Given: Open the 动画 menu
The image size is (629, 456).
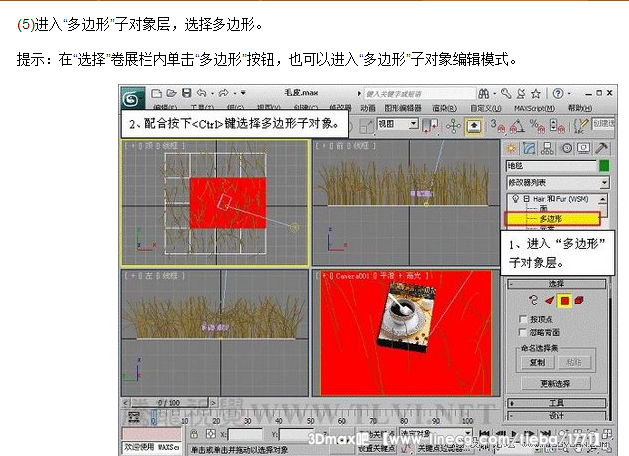Looking at the screenshot, I should click(367, 108).
